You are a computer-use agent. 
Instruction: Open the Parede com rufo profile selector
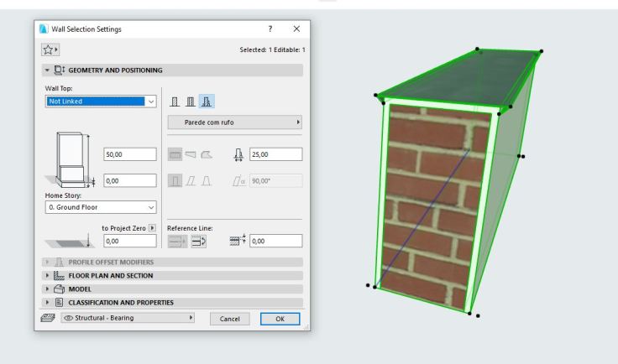pyautogui.click(x=235, y=122)
